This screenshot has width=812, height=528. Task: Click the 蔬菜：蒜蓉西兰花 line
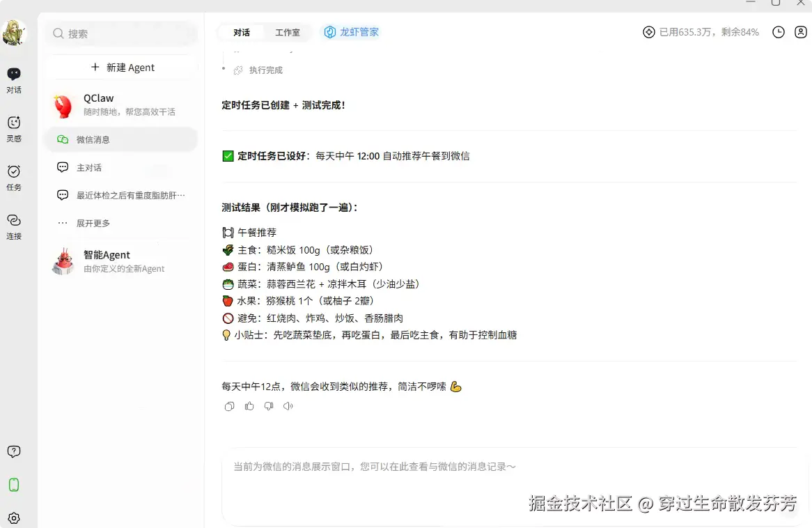(320, 284)
